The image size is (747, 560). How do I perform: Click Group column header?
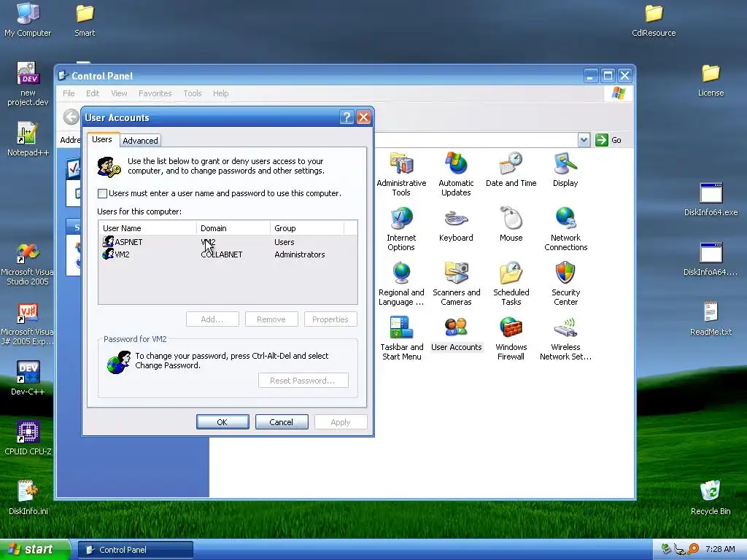(x=307, y=228)
